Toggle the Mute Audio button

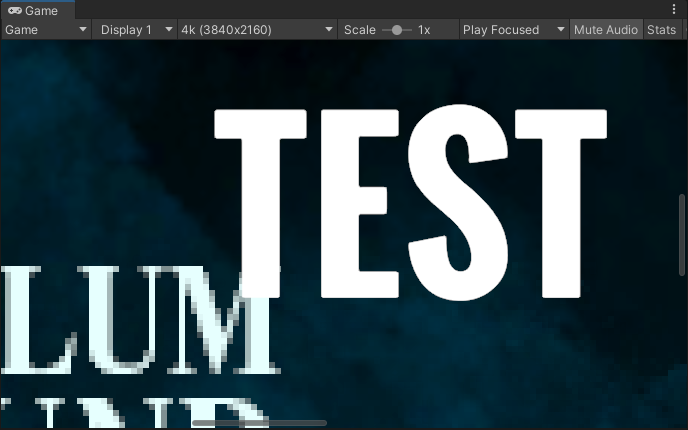[606, 30]
